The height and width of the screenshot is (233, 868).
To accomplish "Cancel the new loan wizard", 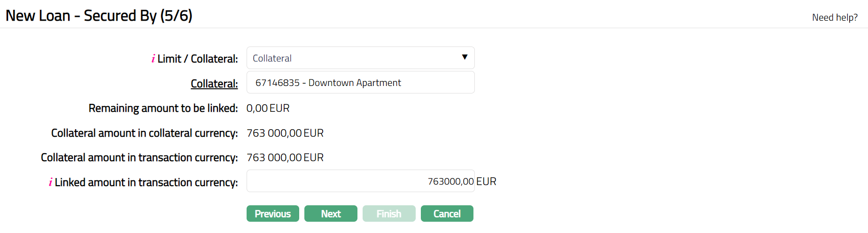I will coord(447,214).
